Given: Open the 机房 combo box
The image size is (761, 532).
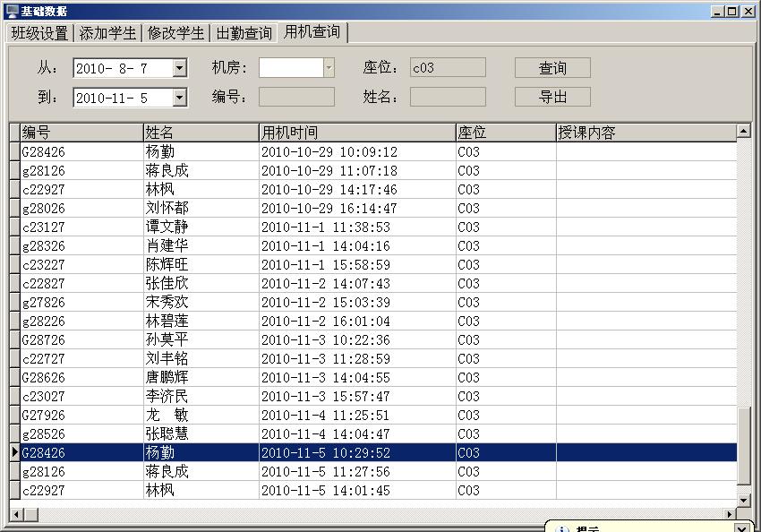Looking at the screenshot, I should 328,68.
